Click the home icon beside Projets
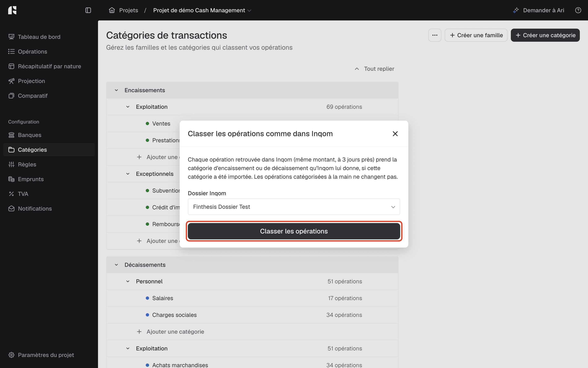 (x=112, y=10)
